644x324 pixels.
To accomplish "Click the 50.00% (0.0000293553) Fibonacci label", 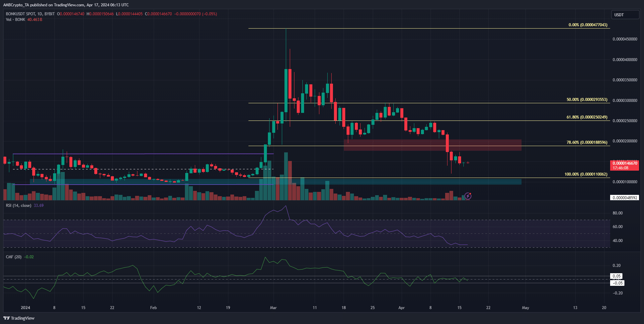I will coord(587,100).
